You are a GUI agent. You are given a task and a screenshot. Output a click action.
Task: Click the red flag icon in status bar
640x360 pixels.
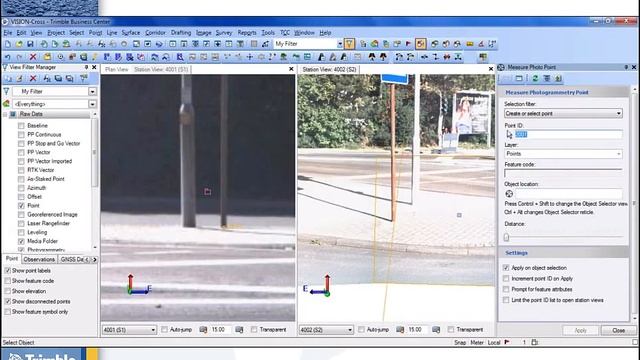507,342
